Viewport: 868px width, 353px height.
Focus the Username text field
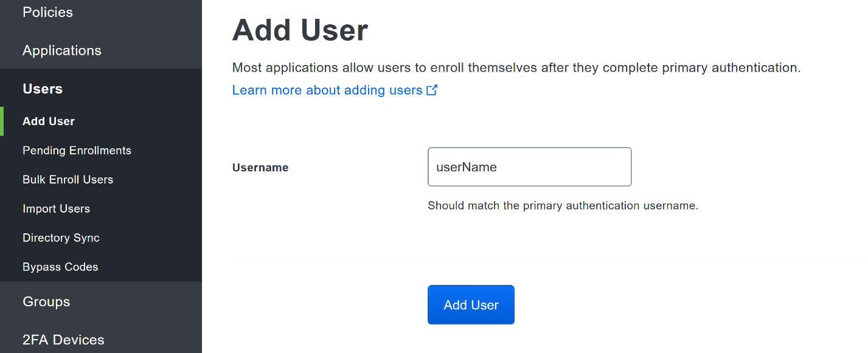pyautogui.click(x=529, y=167)
